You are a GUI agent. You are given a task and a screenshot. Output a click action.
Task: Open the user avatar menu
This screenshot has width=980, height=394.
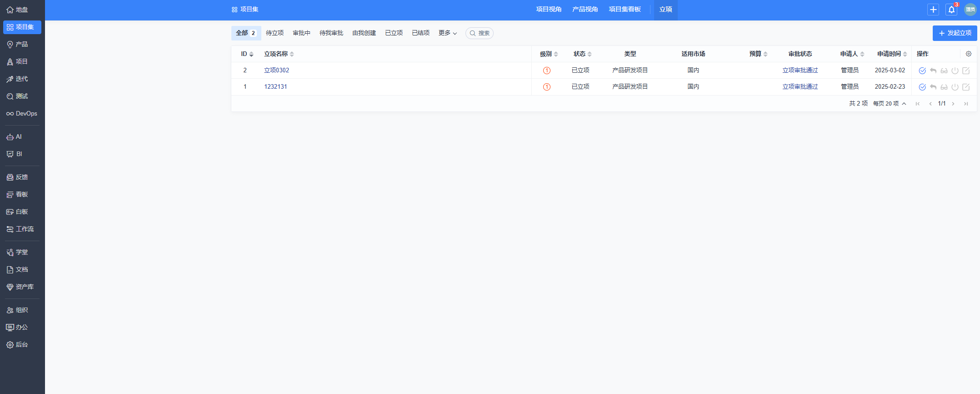tap(970, 10)
